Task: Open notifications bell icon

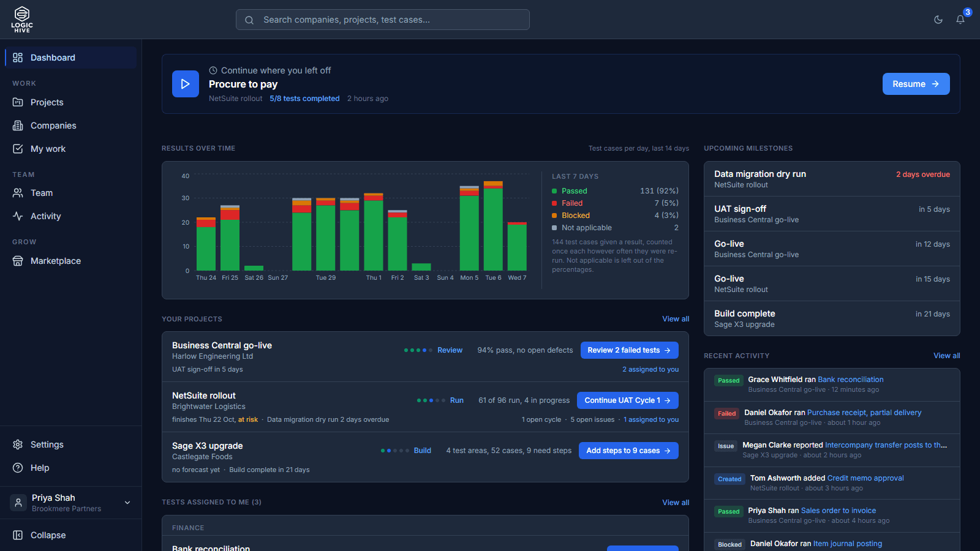Action: click(x=960, y=20)
